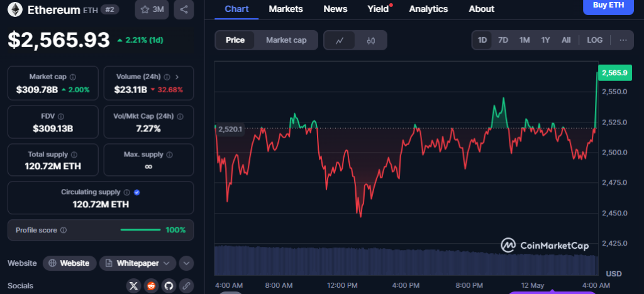Screen dimensions: 644x294
Task: Open the News tab
Action: pos(335,9)
